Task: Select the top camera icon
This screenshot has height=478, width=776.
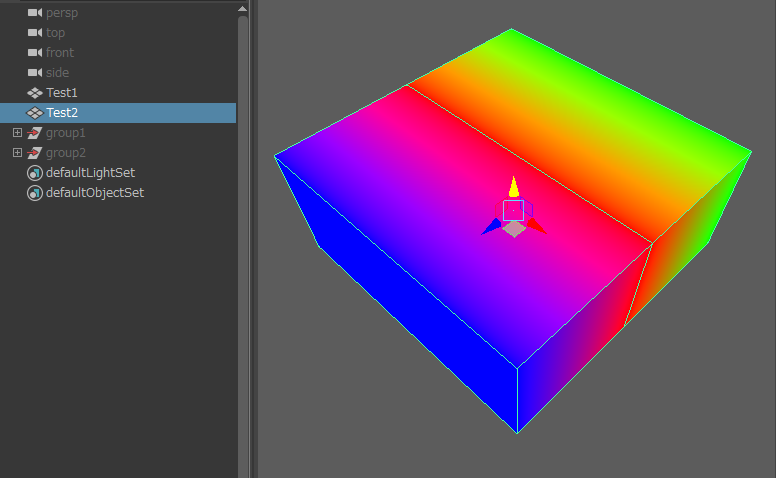Action: [x=35, y=33]
